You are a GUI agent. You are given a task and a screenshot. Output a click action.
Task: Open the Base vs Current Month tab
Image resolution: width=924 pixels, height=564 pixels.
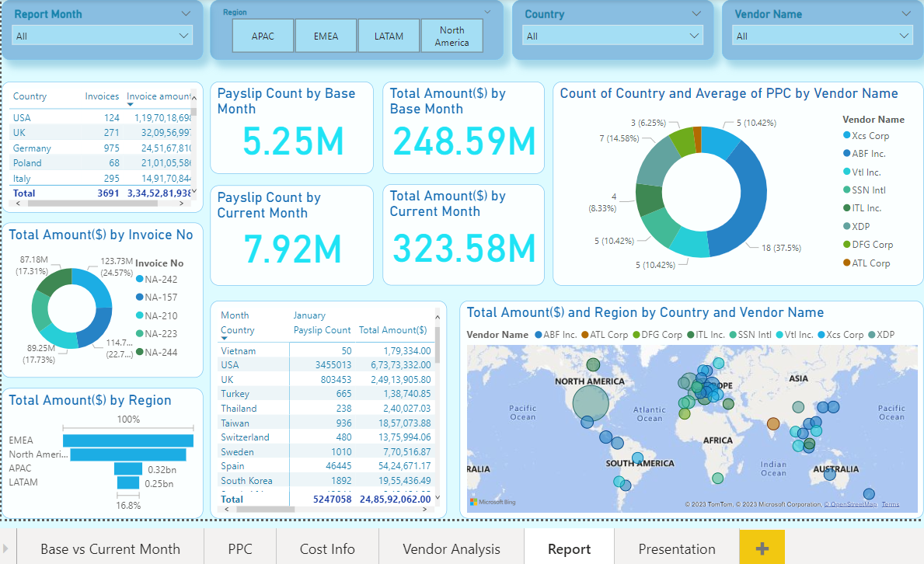point(110,548)
